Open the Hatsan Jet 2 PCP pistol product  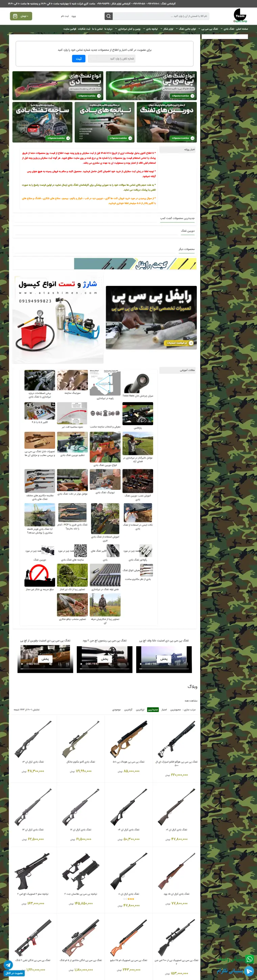[80, 871]
